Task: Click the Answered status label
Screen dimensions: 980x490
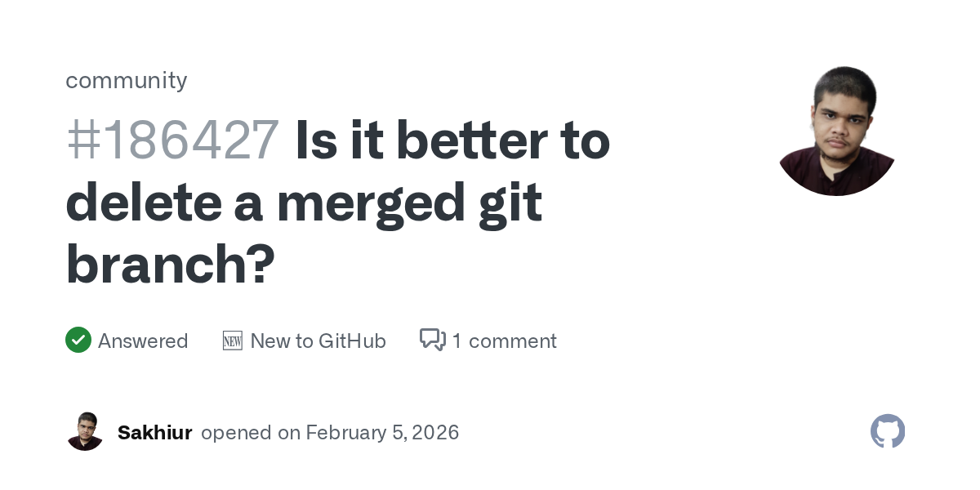Action: click(x=143, y=341)
